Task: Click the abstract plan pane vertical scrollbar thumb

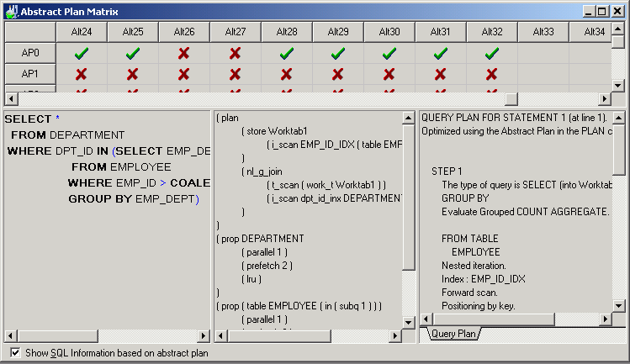Action: (408, 198)
